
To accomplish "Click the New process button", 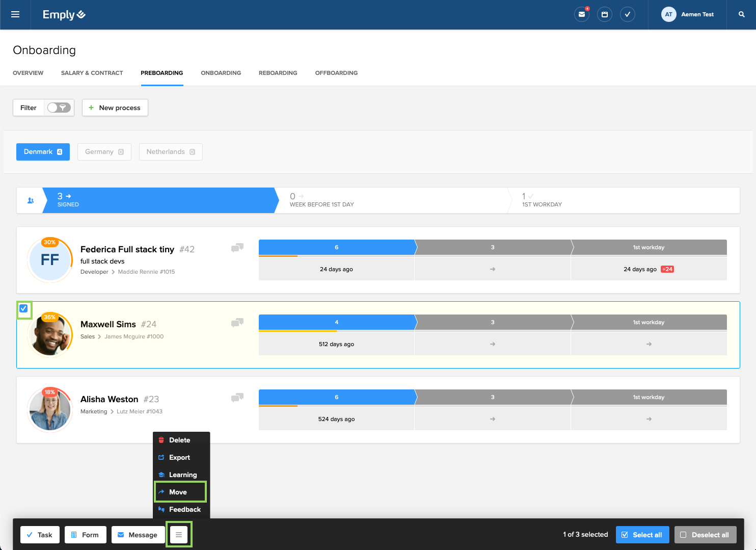I will tap(115, 108).
